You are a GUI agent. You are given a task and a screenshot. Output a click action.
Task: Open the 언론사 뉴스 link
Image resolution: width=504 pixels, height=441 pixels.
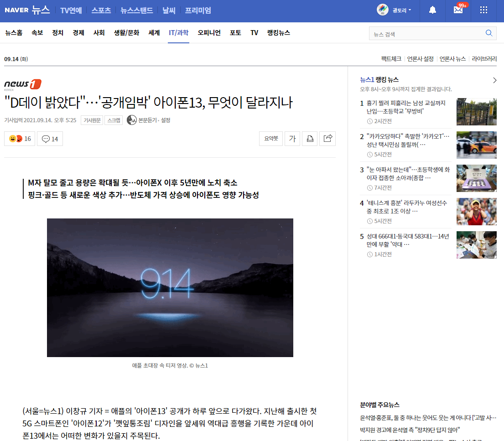tap(452, 59)
